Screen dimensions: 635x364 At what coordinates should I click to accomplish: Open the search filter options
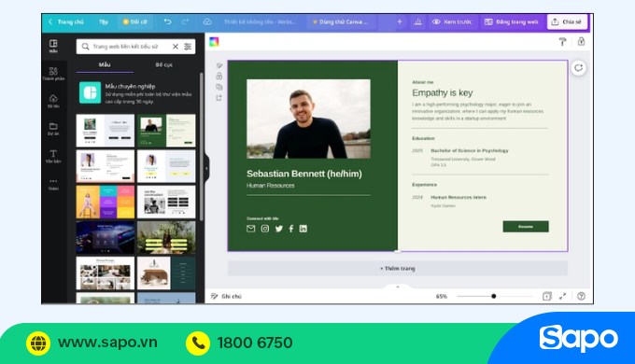(x=188, y=47)
